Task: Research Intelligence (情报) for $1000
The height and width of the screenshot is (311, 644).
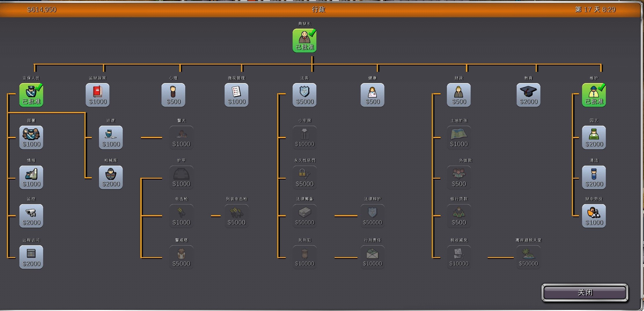Action: tap(31, 178)
